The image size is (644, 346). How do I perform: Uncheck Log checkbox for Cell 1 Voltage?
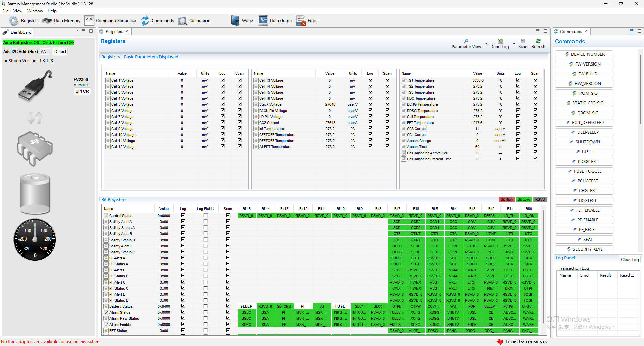222,80
